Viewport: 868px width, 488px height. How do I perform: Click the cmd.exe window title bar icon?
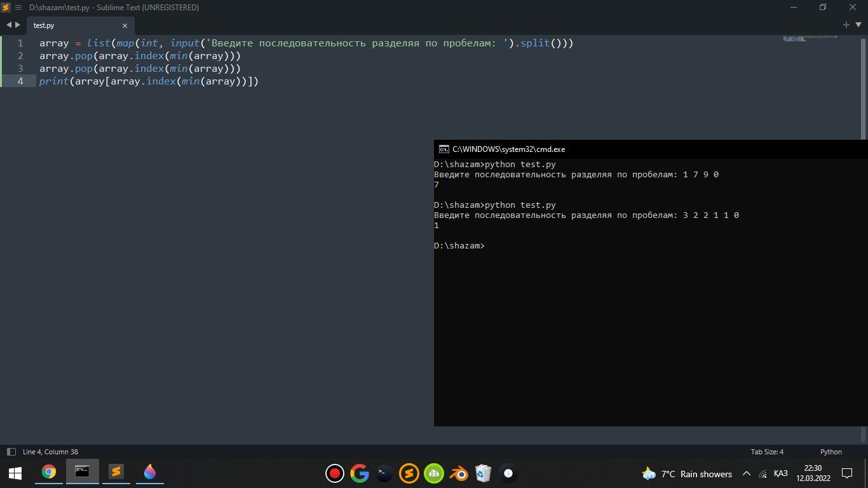point(444,149)
